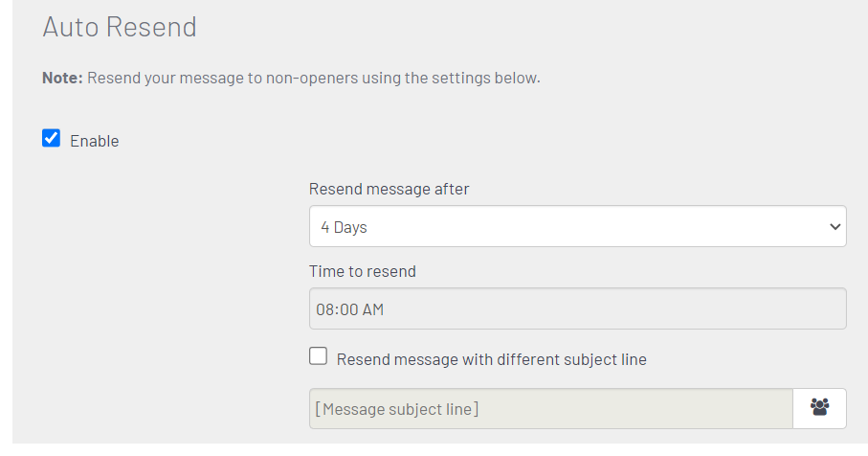This screenshot has width=868, height=456.
Task: Click the "Time to resend" field
Action: (x=577, y=309)
